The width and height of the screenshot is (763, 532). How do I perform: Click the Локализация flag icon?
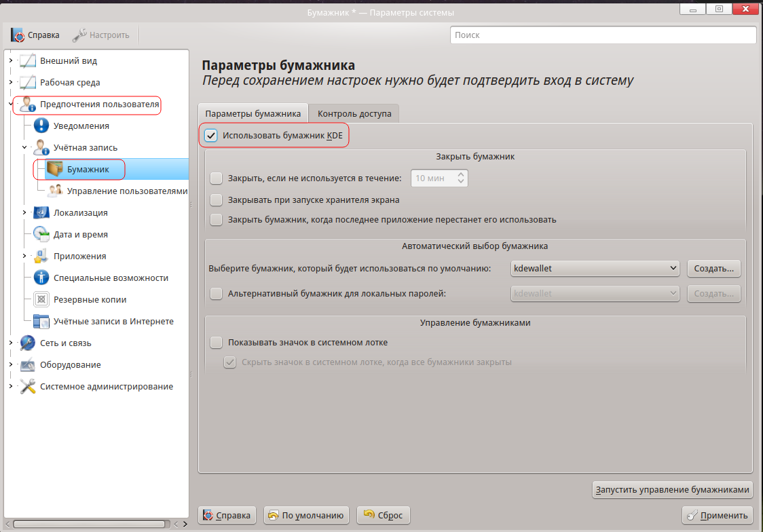click(41, 212)
